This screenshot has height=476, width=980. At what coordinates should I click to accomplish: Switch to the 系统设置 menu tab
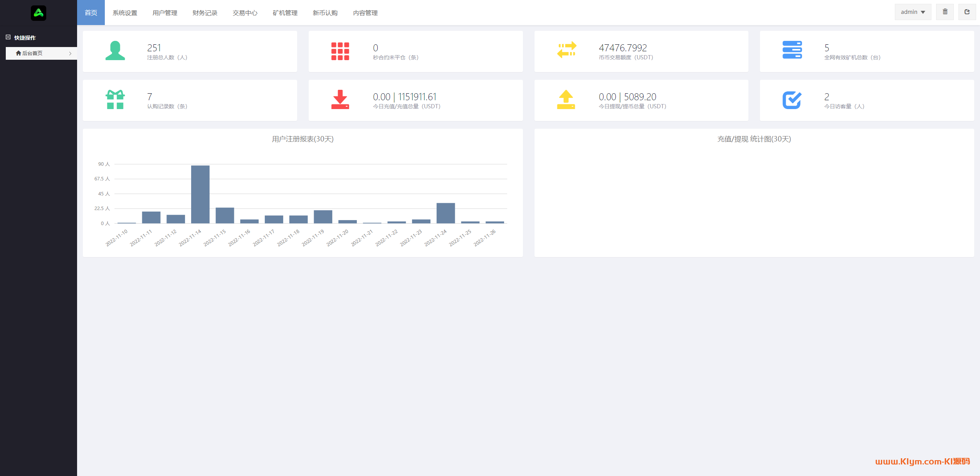pos(125,13)
